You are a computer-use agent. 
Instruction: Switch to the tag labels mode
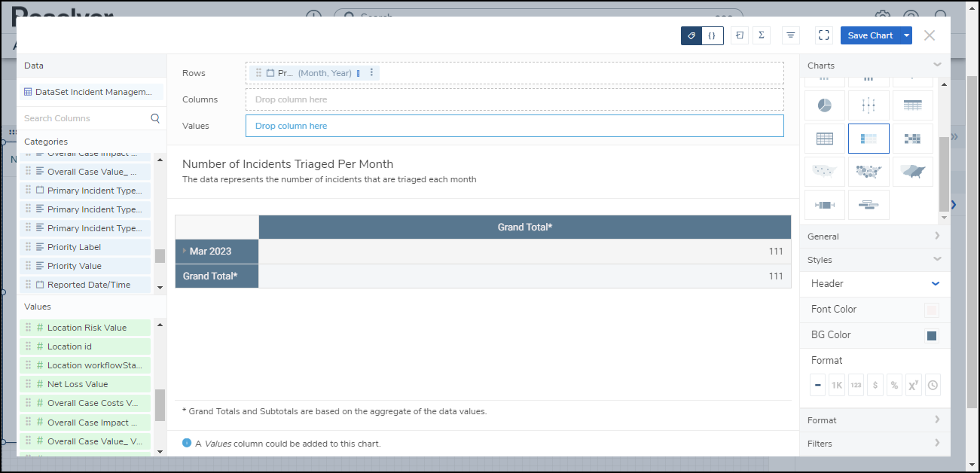tap(691, 35)
